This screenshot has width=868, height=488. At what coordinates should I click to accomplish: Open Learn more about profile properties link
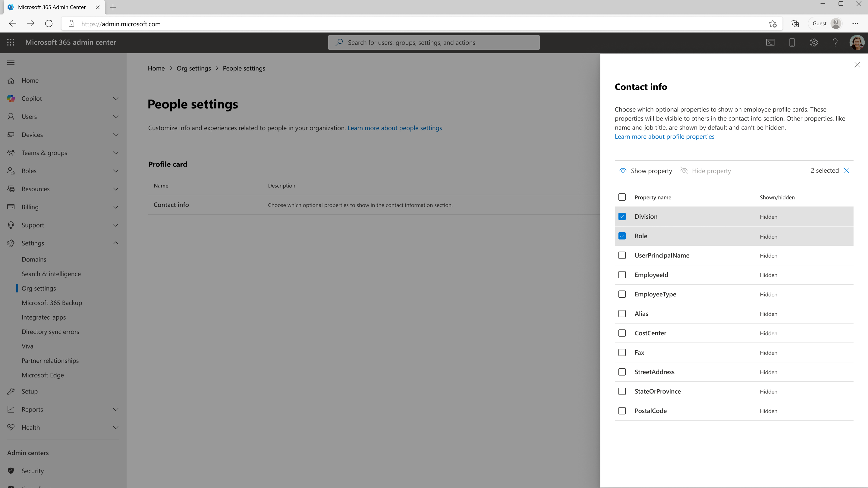tap(664, 136)
